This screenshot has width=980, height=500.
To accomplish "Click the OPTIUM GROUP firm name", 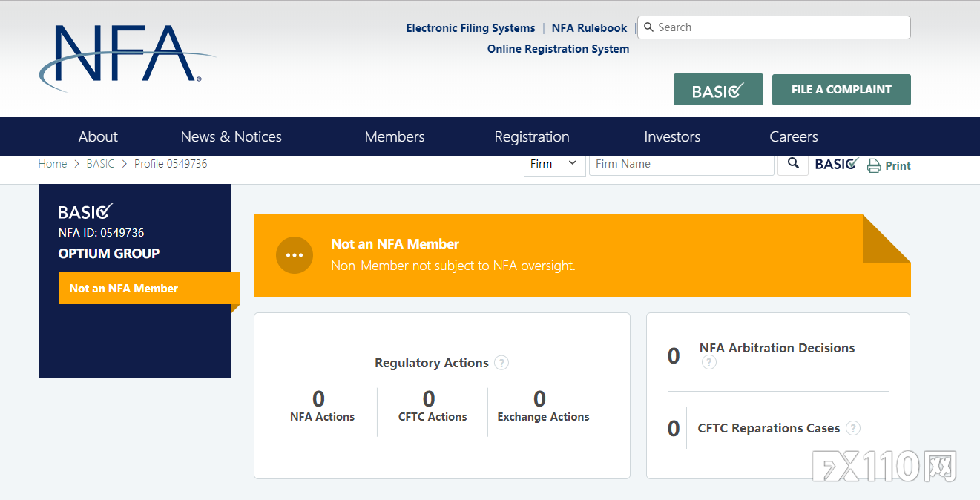I will [109, 254].
